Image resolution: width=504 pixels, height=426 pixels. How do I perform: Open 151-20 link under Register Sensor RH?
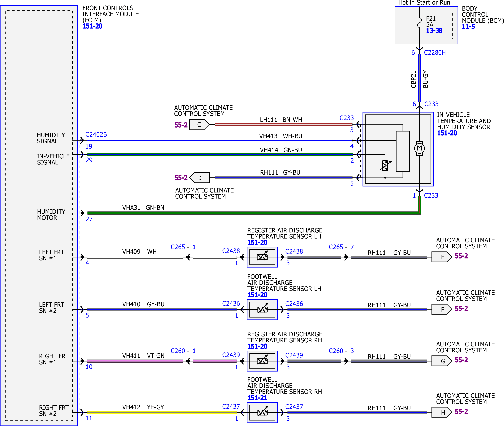pyautogui.click(x=257, y=346)
